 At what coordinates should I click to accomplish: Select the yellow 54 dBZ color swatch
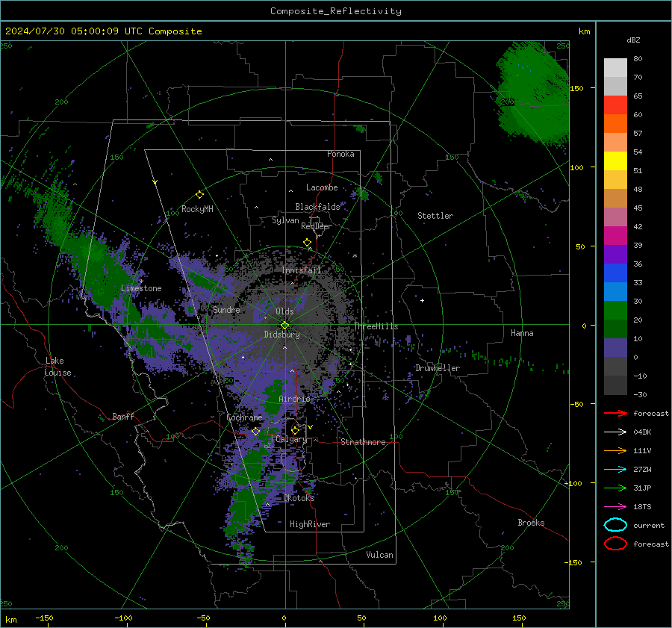pos(615,161)
